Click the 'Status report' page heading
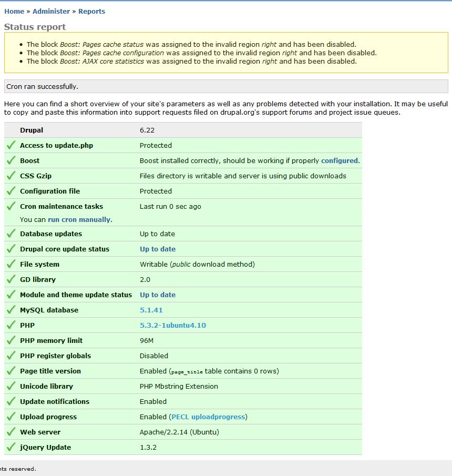This screenshot has height=476, width=452. (35, 27)
